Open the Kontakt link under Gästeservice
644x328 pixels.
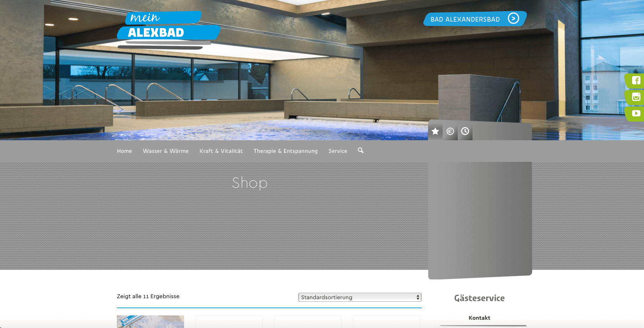[x=479, y=318]
